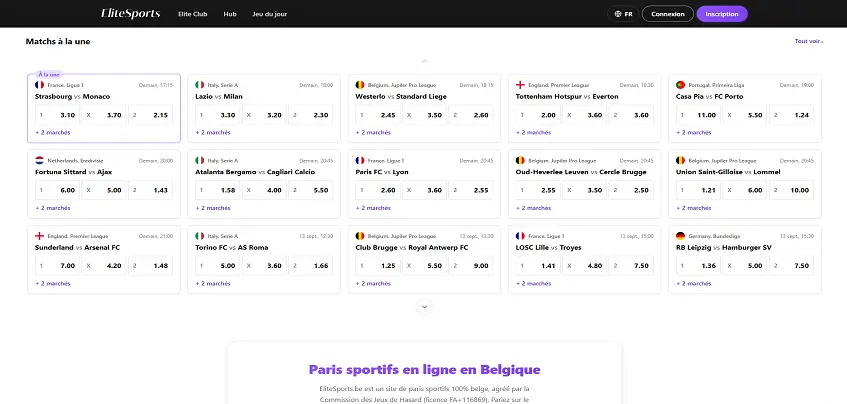Expand more matches with down chevron button
847x404 pixels.
[425, 307]
